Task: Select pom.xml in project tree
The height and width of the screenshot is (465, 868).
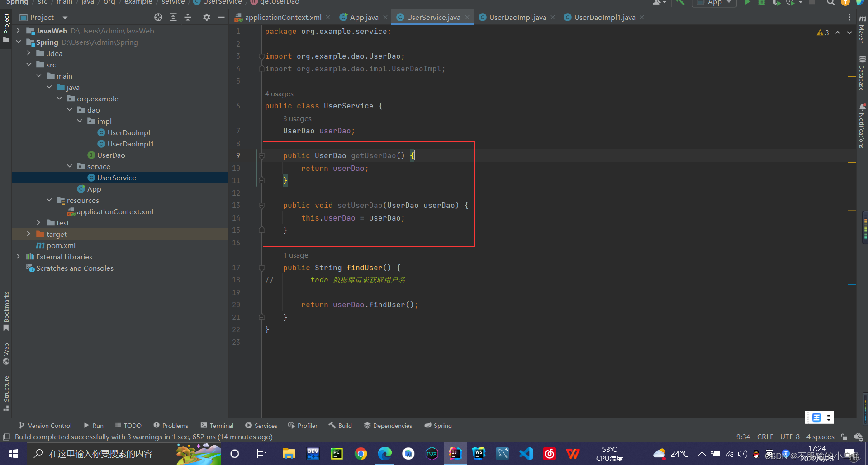Action: point(56,245)
